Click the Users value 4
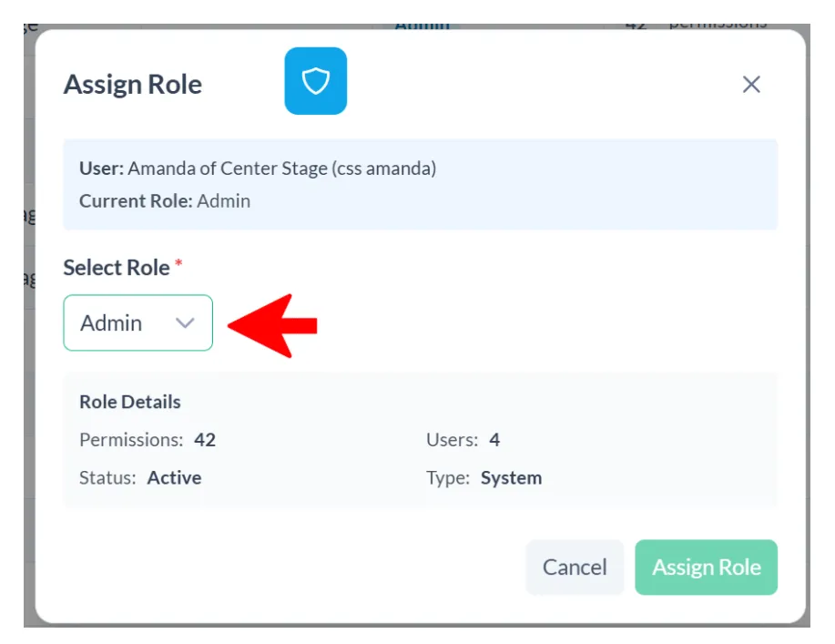The image size is (835, 644). coord(494,439)
